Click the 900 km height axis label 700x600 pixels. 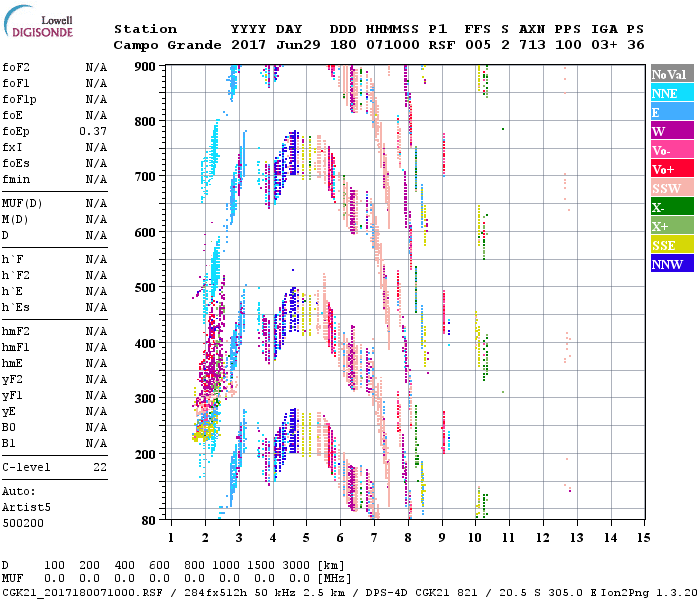146,67
